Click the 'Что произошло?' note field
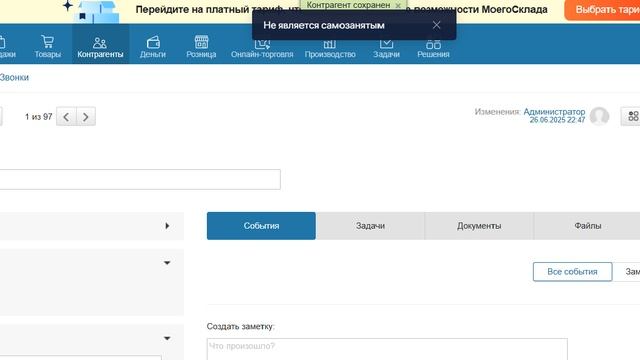640x360 pixels. [387, 349]
